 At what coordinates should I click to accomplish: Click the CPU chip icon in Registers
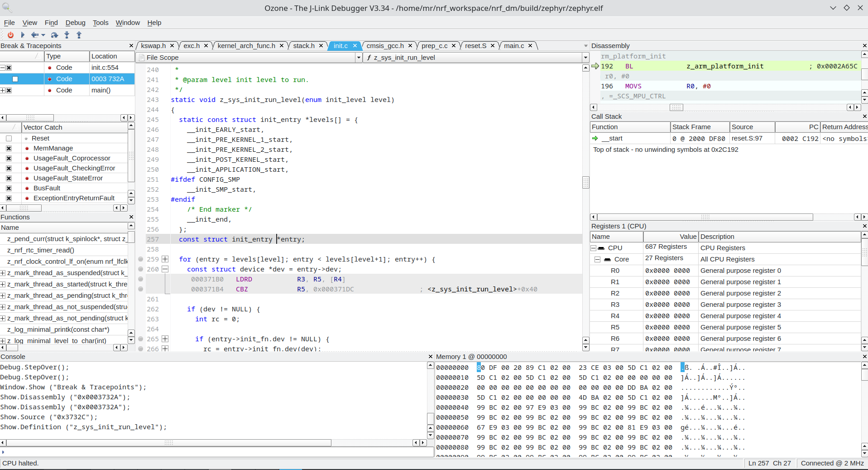(601, 248)
